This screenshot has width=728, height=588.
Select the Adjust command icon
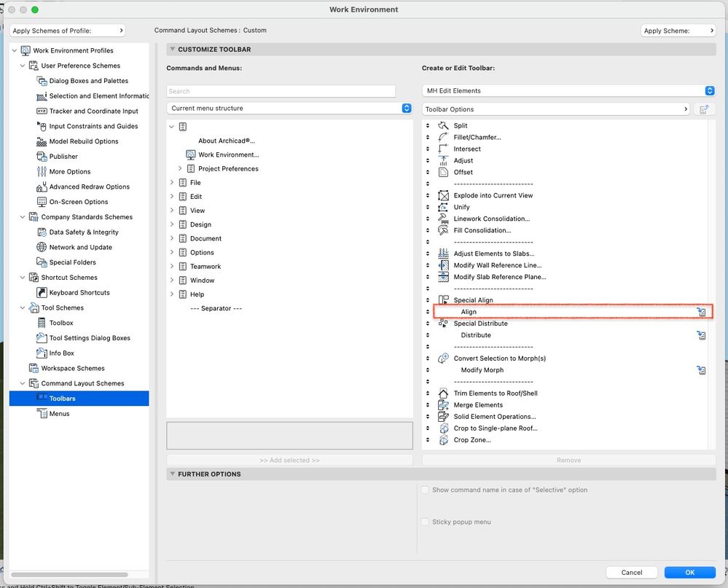[x=443, y=160]
